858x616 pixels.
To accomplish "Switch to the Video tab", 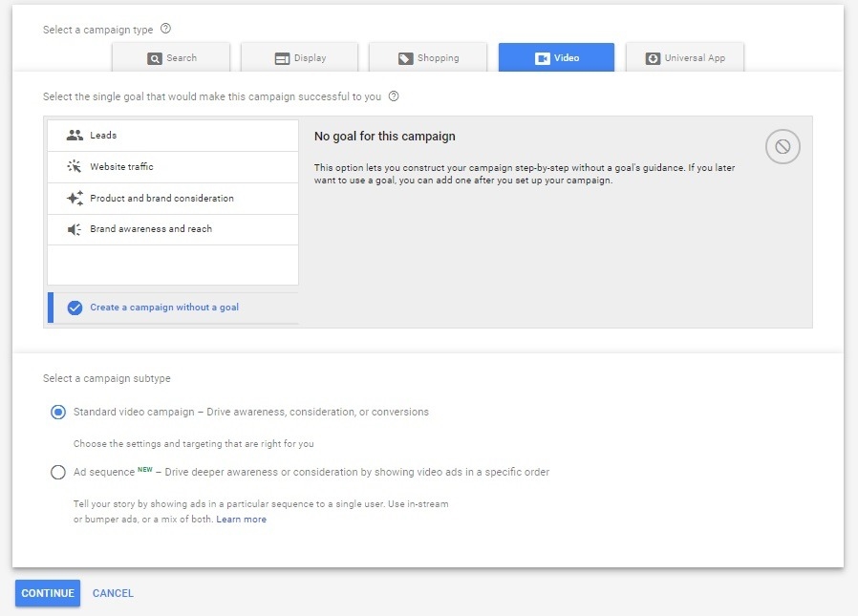I will [x=556, y=57].
